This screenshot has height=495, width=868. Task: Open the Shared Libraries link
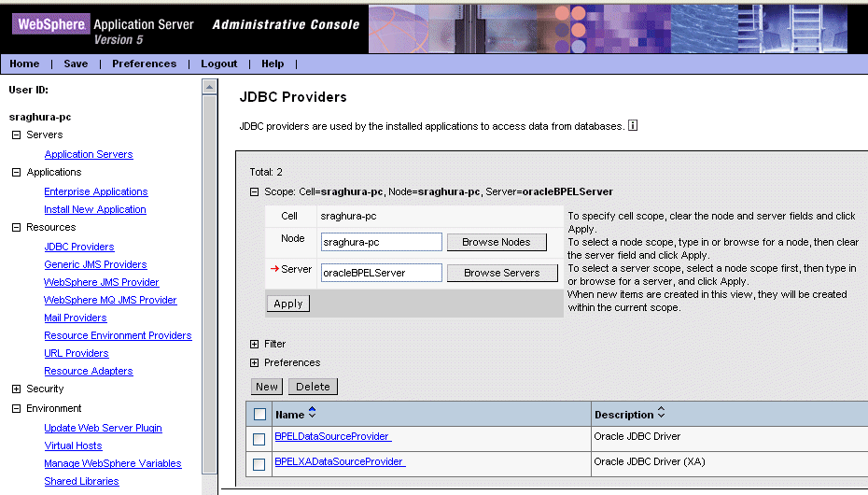point(81,481)
